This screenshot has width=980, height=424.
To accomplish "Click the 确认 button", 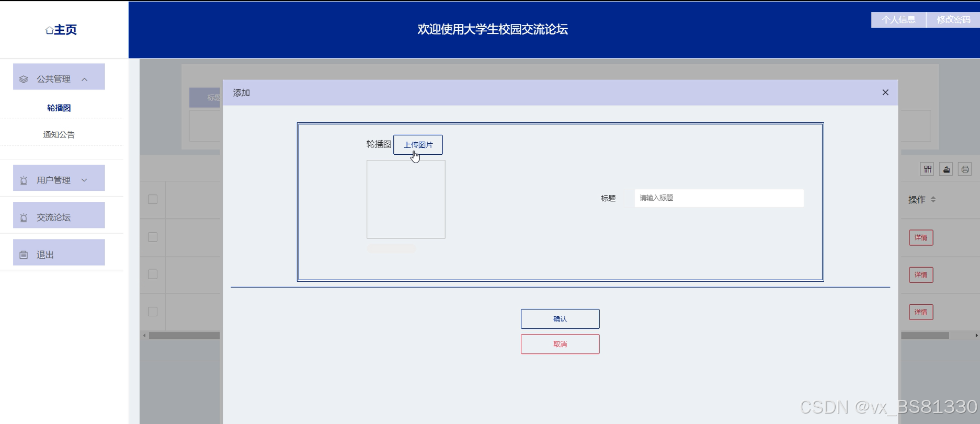I will coord(560,319).
